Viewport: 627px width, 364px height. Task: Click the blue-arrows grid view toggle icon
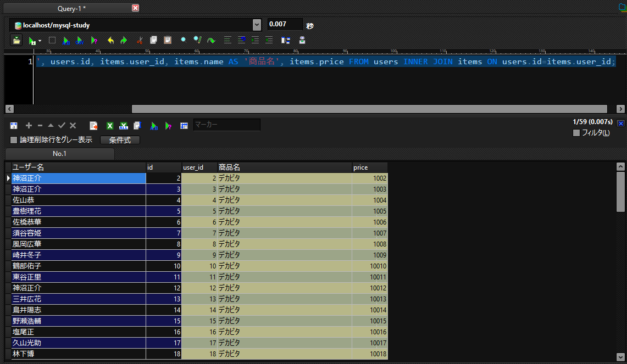pyautogui.click(x=184, y=126)
